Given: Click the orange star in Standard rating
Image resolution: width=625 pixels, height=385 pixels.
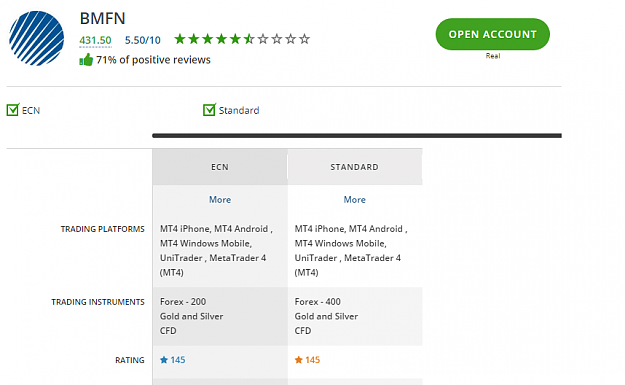Looking at the screenshot, I should [299, 360].
